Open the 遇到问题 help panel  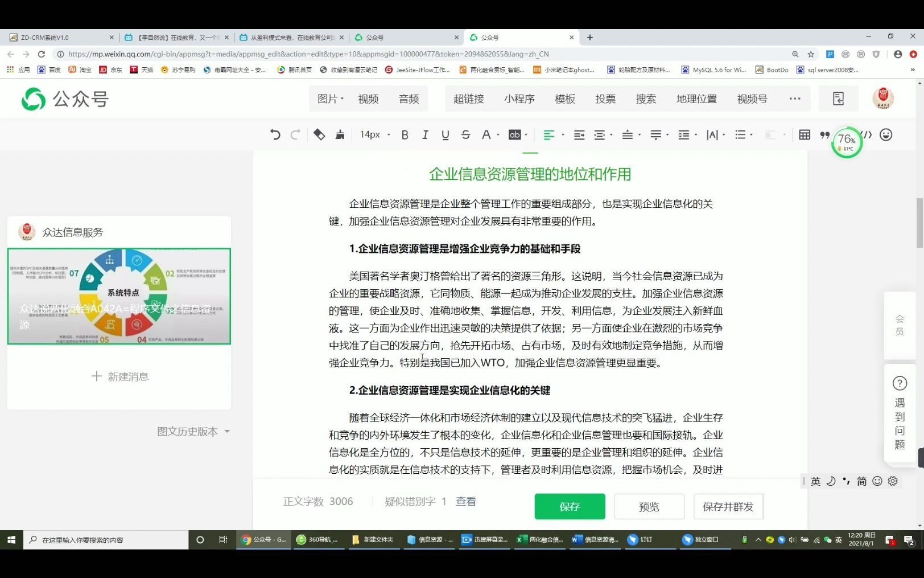900,415
